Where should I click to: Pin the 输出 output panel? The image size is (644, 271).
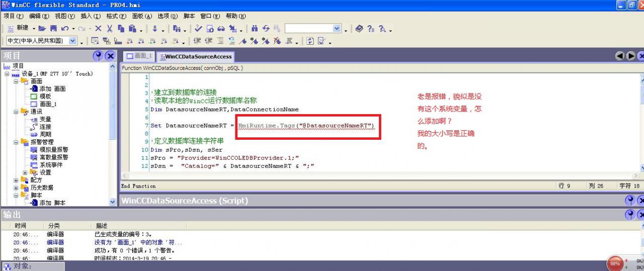tap(630, 215)
